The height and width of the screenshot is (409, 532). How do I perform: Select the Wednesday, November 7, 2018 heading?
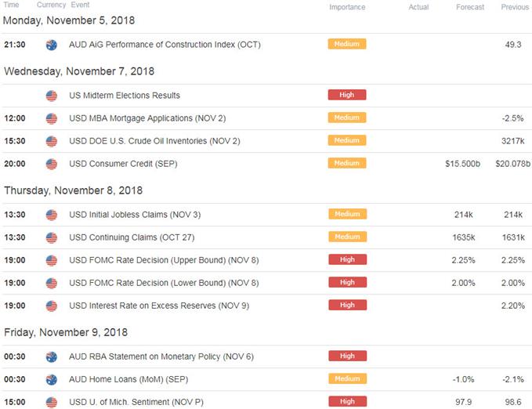click(x=79, y=71)
